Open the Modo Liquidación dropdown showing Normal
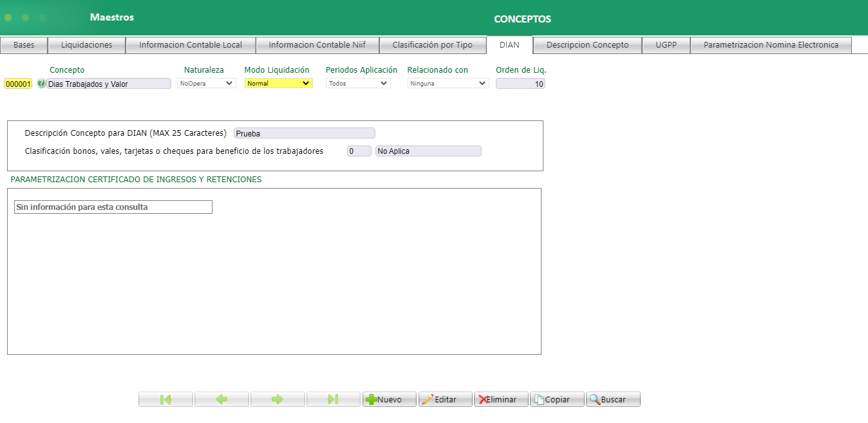Viewport: 868px width, 423px height. pos(279,83)
